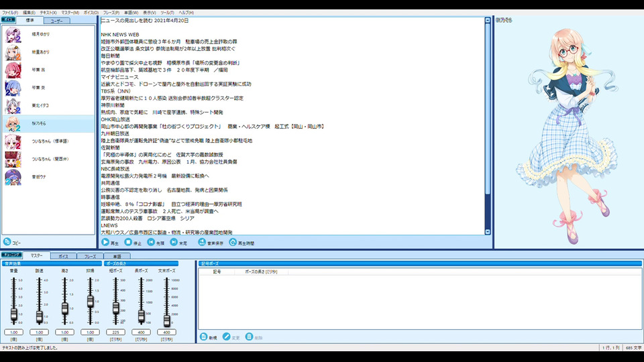Open the 単語(W) menu

tap(131, 13)
